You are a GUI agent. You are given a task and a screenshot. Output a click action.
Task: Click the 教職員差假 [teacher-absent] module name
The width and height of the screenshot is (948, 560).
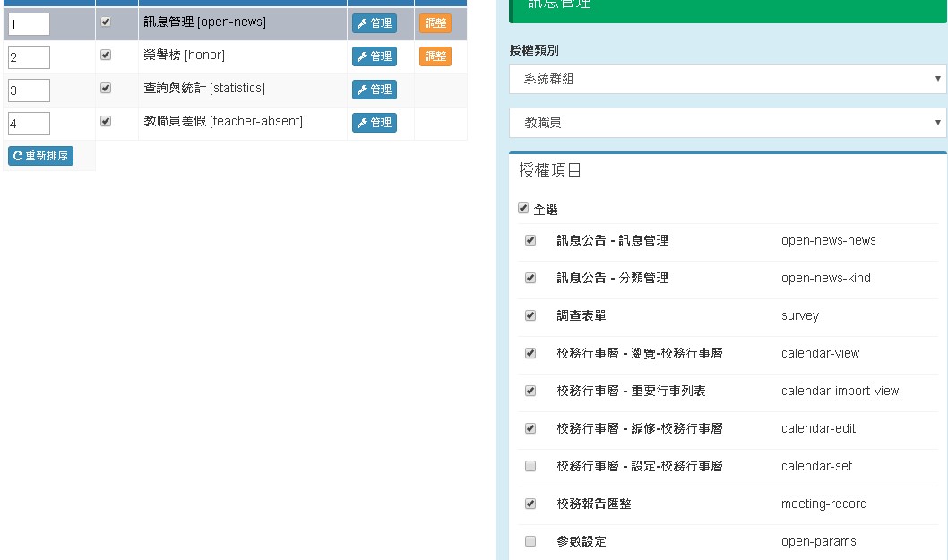(x=223, y=121)
